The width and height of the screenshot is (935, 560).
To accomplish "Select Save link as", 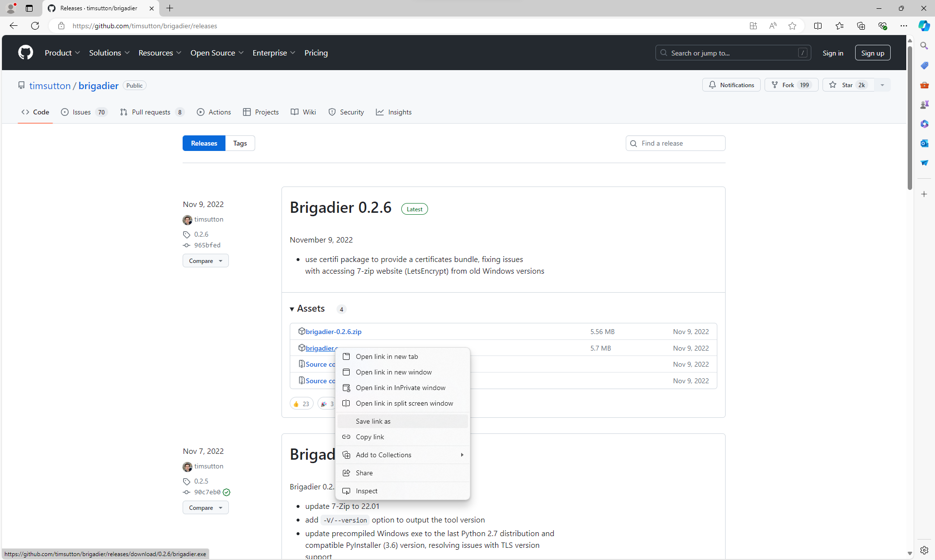I will click(403, 421).
